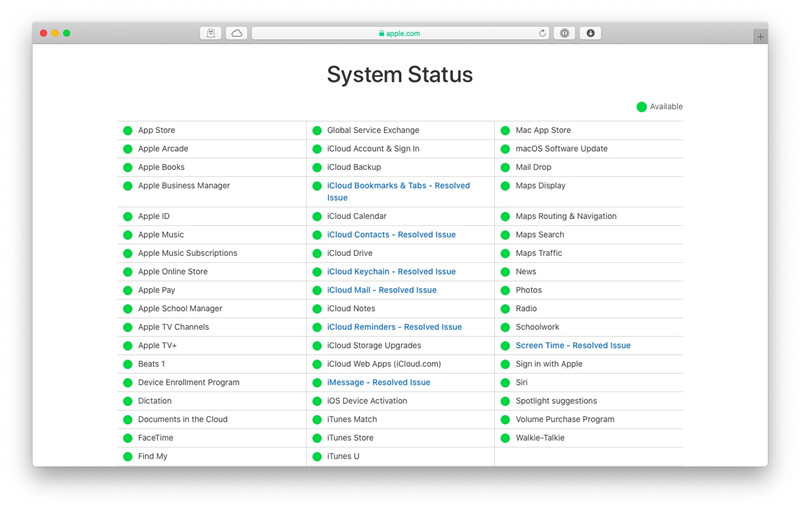This screenshot has height=509, width=800.
Task: Click the green dot in Available legend
Action: [x=641, y=107]
